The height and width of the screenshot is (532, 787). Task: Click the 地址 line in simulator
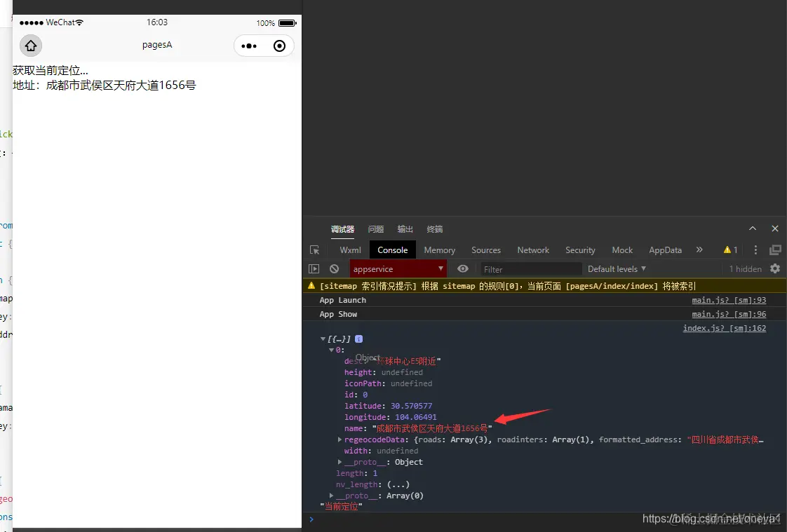click(x=104, y=86)
